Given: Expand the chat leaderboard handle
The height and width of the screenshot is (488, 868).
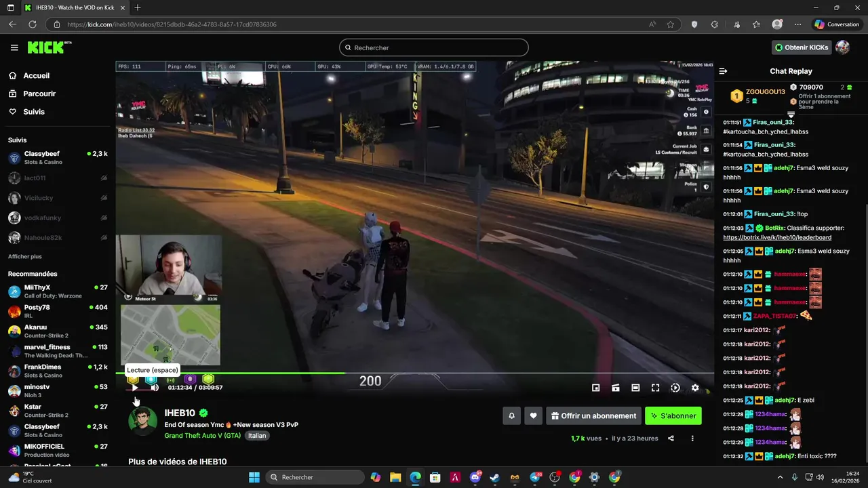Looking at the screenshot, I should coord(791,115).
